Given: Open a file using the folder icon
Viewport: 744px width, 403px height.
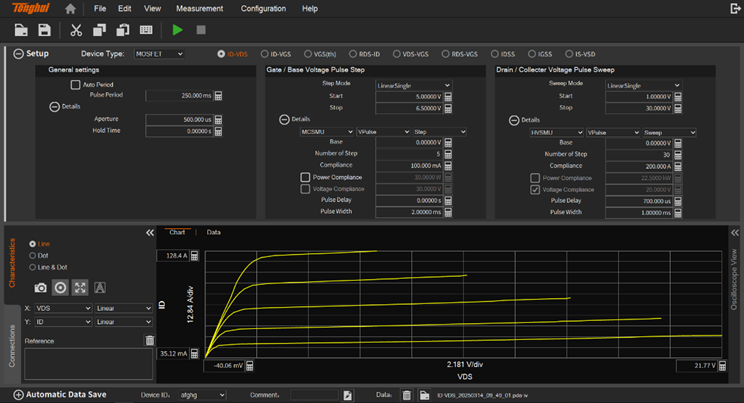Looking at the screenshot, I should [x=21, y=30].
